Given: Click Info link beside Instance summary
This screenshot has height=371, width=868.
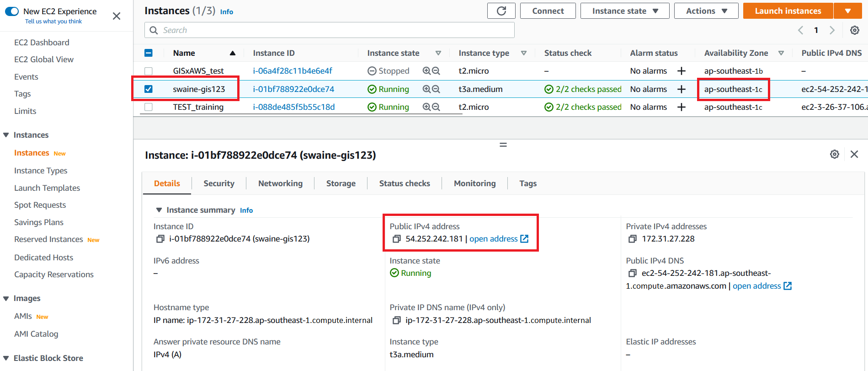Looking at the screenshot, I should [x=246, y=210].
